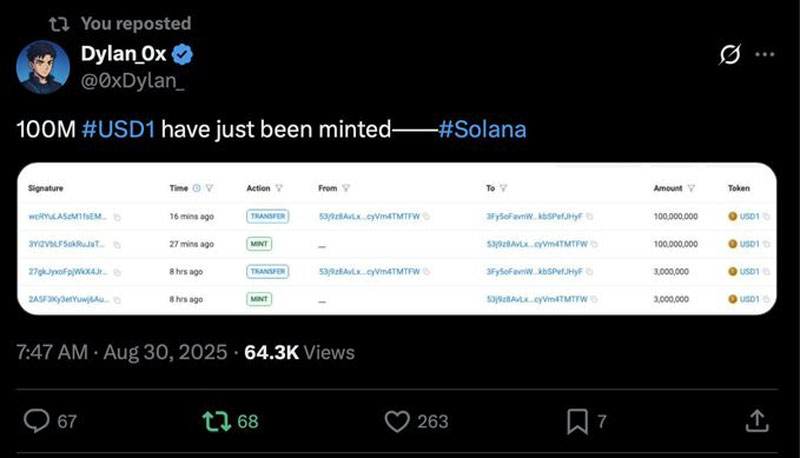This screenshot has width=800, height=458.
Task: Click the Time column clock icon
Action: point(196,188)
